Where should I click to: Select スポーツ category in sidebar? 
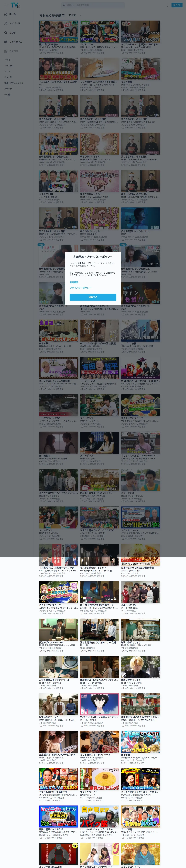click(x=8, y=89)
